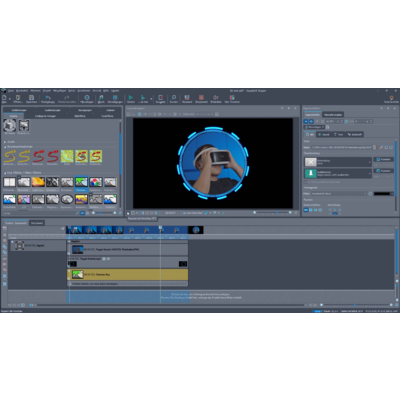The height and width of the screenshot is (400, 400).
Task: Collapse the Routenanimationen section
Action: point(5,146)
